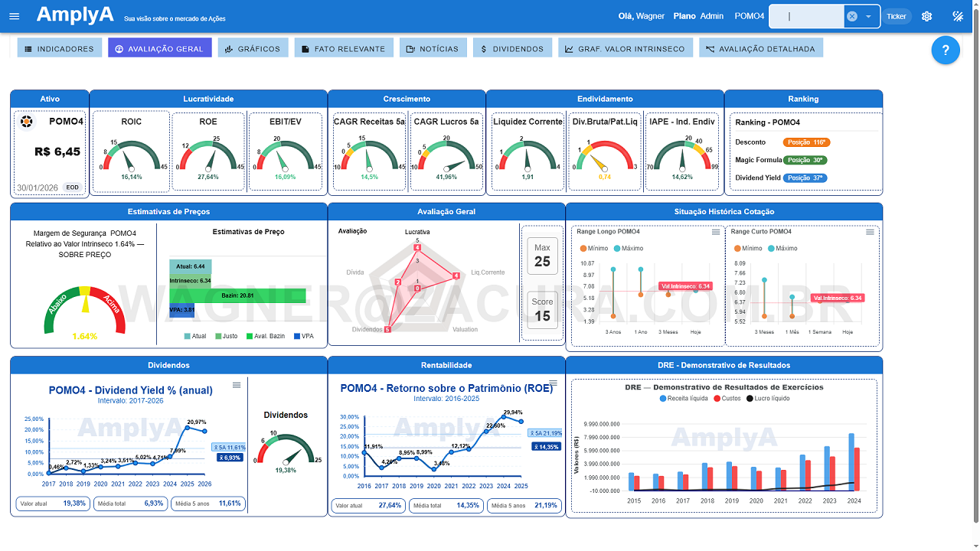Image resolution: width=980 pixels, height=551 pixels.
Task: Open the Gráficos tab
Action: click(253, 48)
